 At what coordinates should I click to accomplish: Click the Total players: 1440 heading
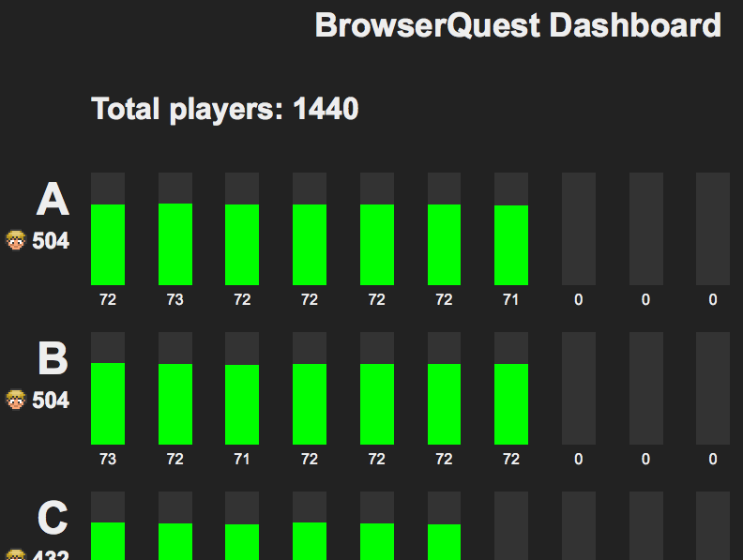point(224,109)
